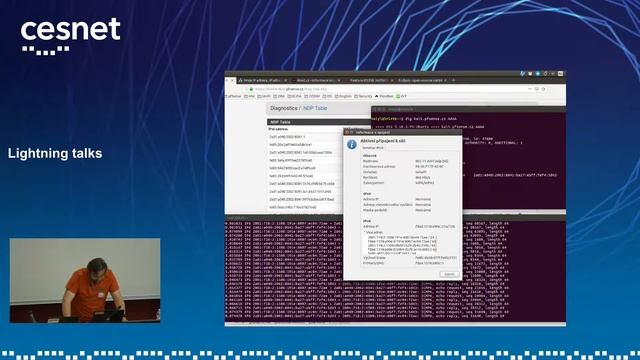Viewport: 640px width, 360px height.
Task: Close the fourth browser tab
Action: (445, 80)
